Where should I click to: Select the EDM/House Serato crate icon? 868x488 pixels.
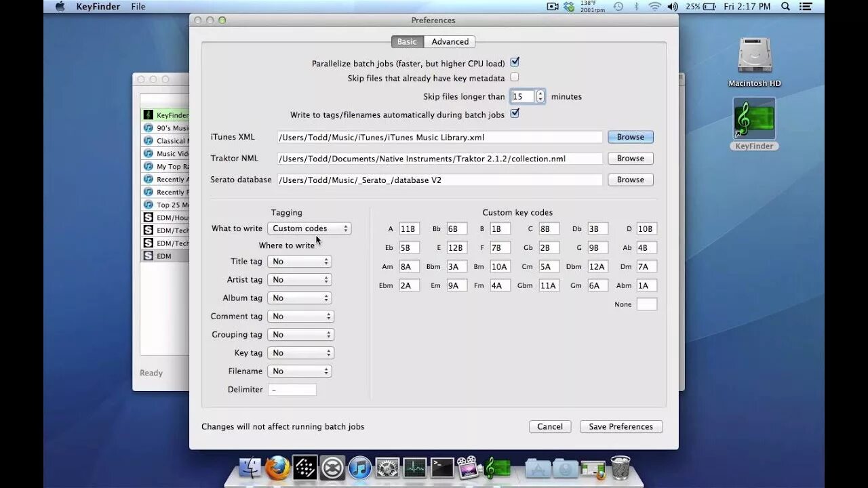[x=148, y=218]
